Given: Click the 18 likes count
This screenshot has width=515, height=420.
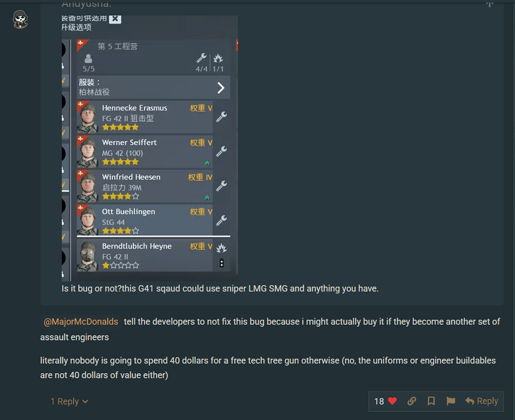Looking at the screenshot, I should (379, 401).
